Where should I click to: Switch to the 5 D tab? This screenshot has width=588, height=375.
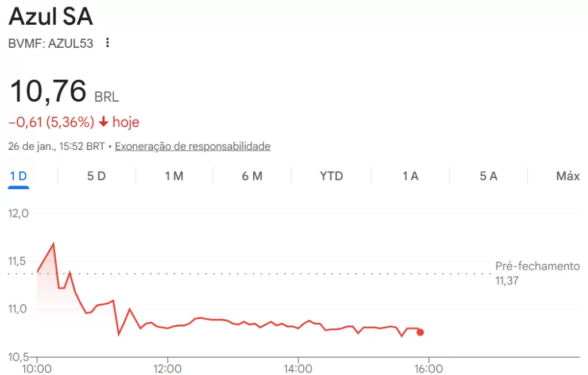(x=96, y=176)
